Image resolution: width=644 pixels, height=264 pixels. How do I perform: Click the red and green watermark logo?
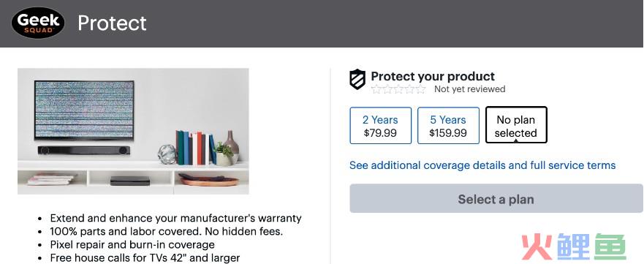[574, 246]
